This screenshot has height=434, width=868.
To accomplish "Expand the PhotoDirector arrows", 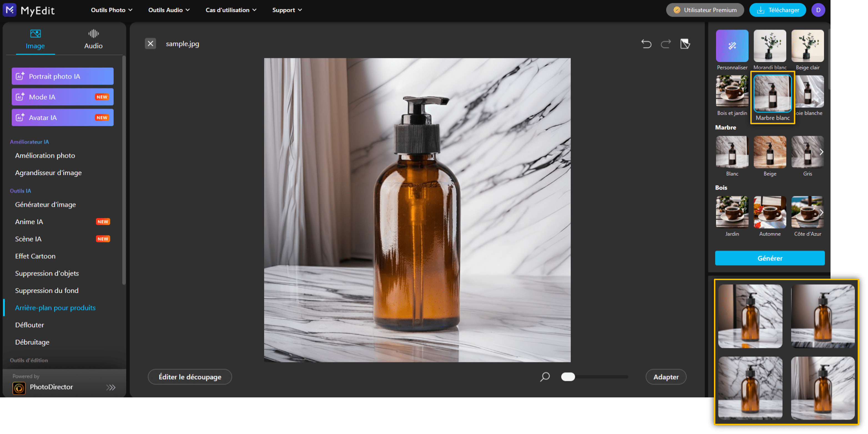I will point(111,387).
